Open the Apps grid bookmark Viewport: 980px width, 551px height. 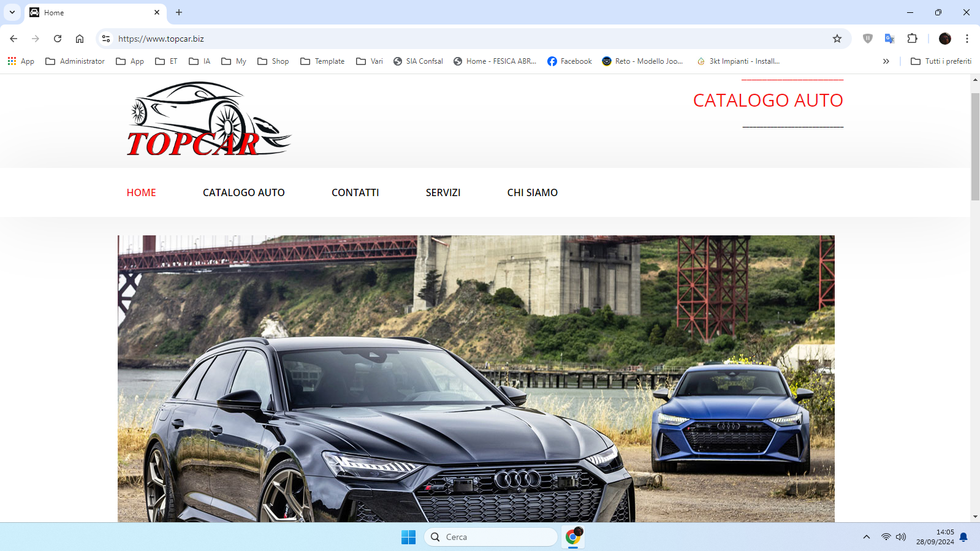[21, 61]
